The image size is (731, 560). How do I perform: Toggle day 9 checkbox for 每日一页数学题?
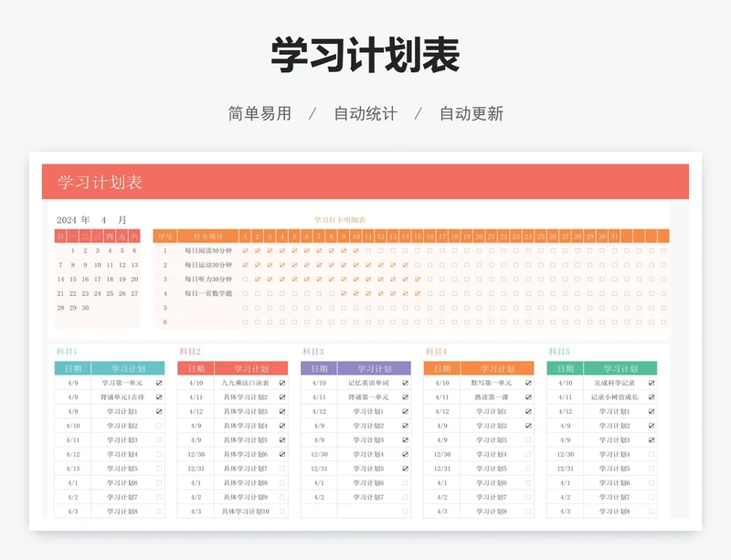point(344,294)
